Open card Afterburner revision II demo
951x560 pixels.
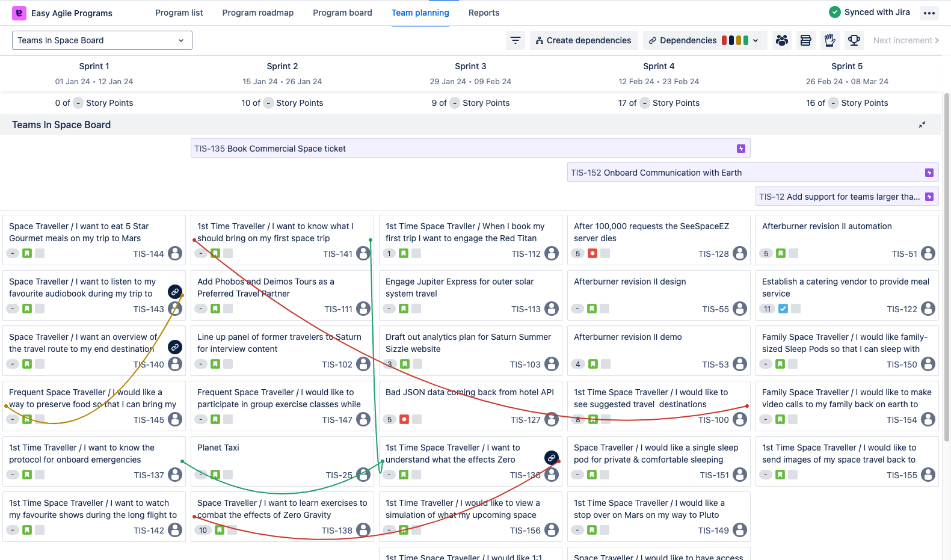click(659, 350)
